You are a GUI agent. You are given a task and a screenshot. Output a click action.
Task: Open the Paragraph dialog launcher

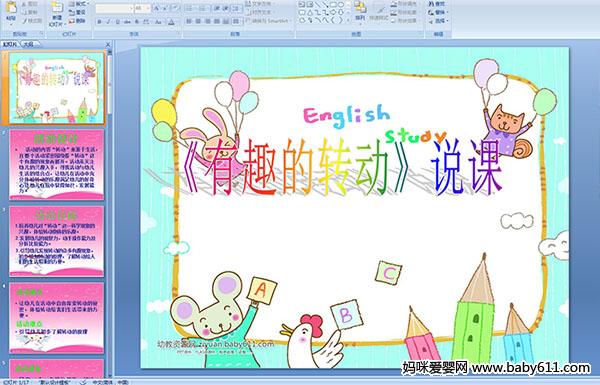coord(291,34)
